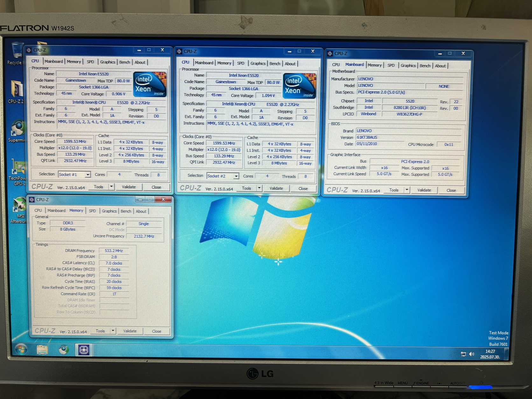This screenshot has width=532, height=399.
Task: Click Close button in the Socket #2 CPU-Z window
Action: (303, 188)
